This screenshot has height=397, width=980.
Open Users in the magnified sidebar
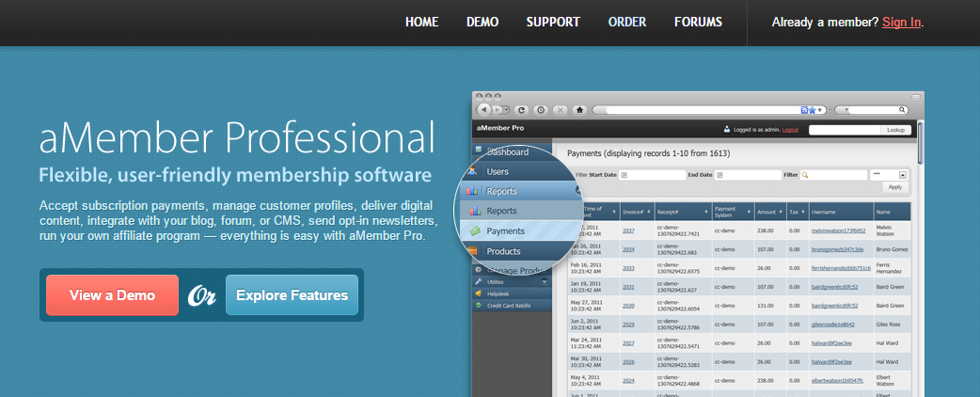click(x=498, y=171)
